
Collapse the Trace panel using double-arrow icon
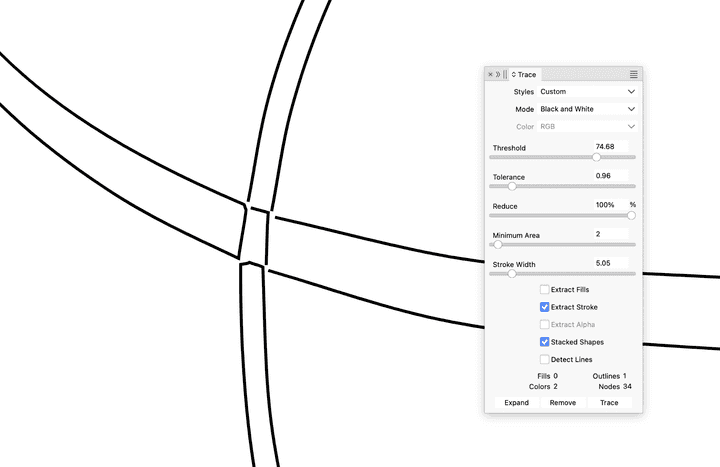click(x=498, y=74)
